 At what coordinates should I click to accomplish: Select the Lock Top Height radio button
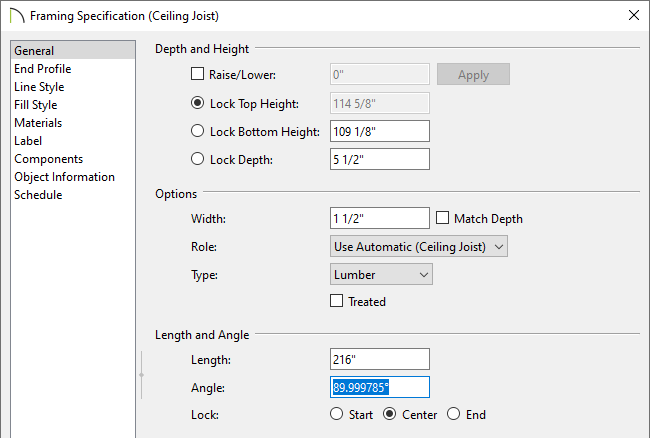(197, 103)
